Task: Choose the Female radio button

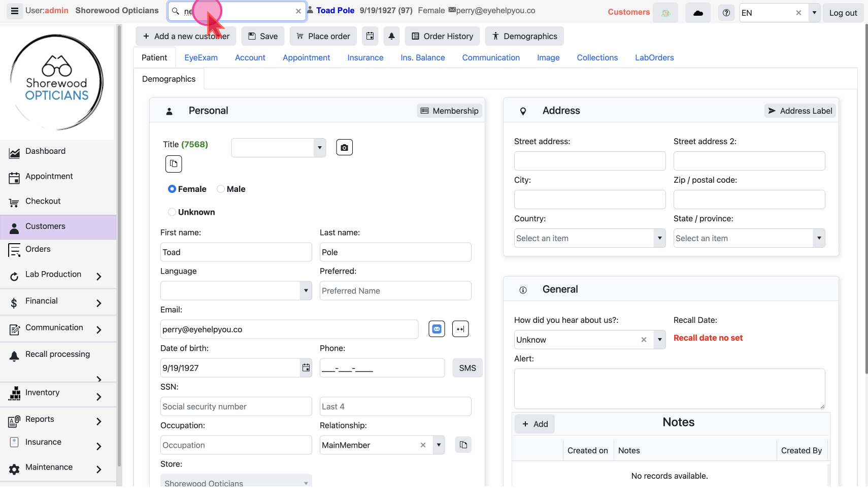Action: pos(172,189)
